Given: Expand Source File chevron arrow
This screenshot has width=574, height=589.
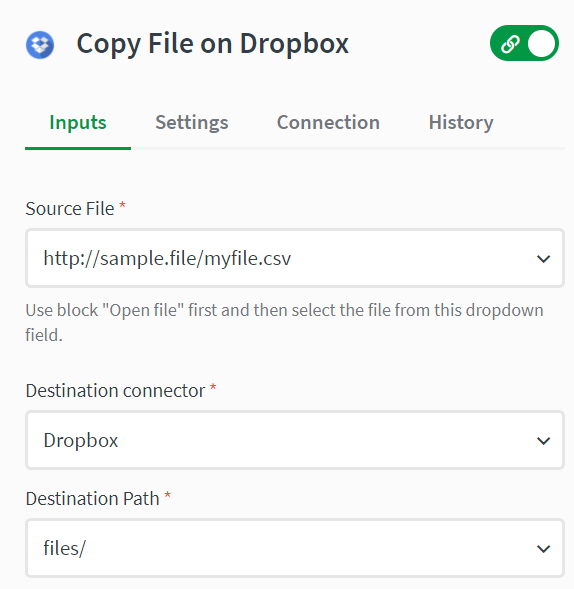Looking at the screenshot, I should click(543, 259).
